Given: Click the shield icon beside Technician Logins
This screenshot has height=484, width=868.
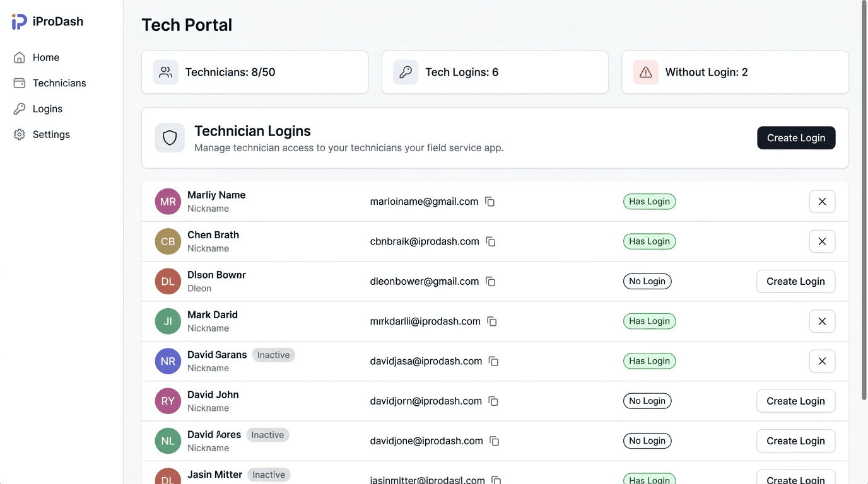Looking at the screenshot, I should point(170,138).
